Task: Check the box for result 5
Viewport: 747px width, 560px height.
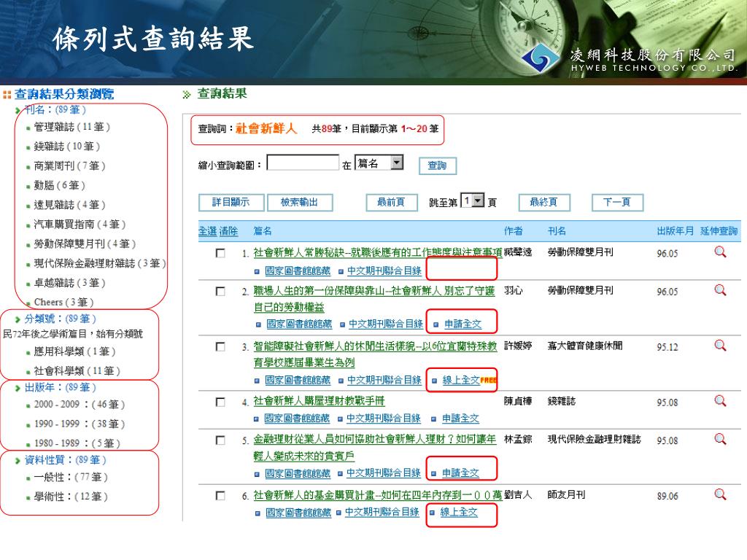Action: (220, 440)
